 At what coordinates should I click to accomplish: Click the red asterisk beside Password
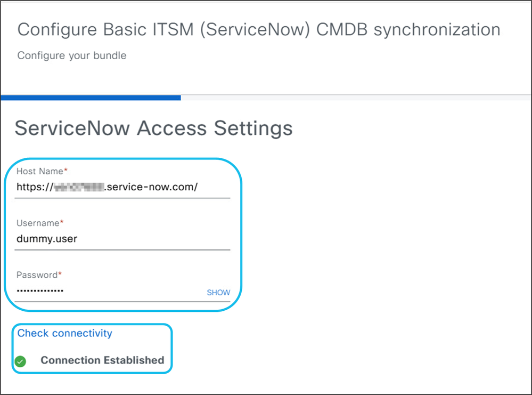click(60, 275)
